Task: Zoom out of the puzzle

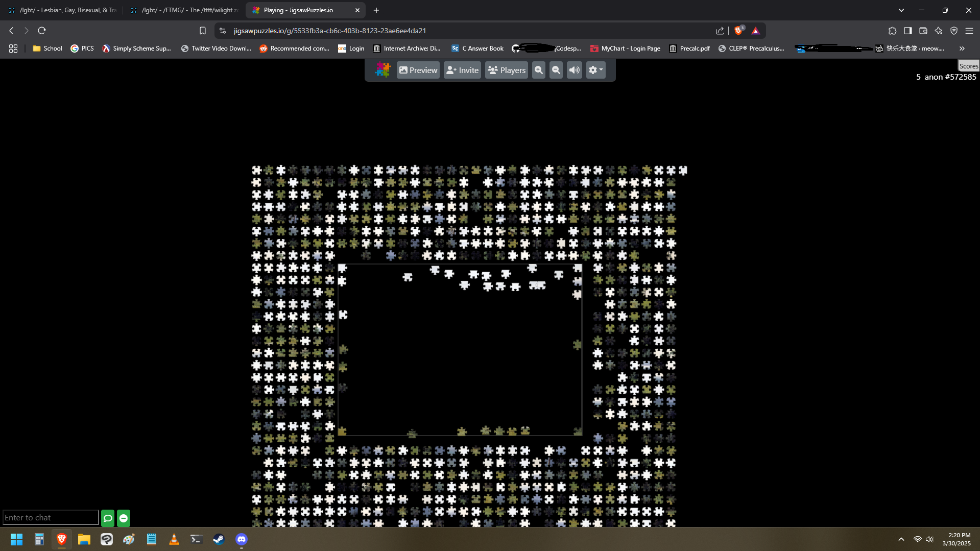Action: point(556,70)
